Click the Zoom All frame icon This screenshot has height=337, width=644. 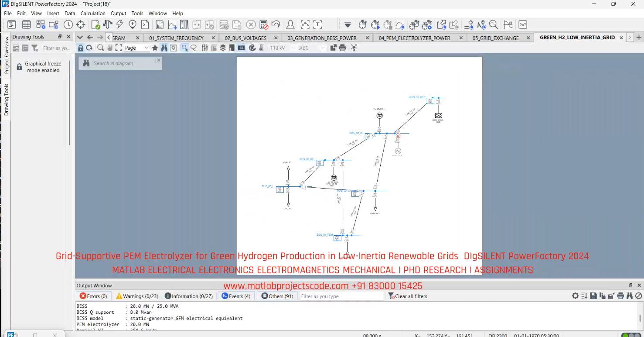pos(119,48)
